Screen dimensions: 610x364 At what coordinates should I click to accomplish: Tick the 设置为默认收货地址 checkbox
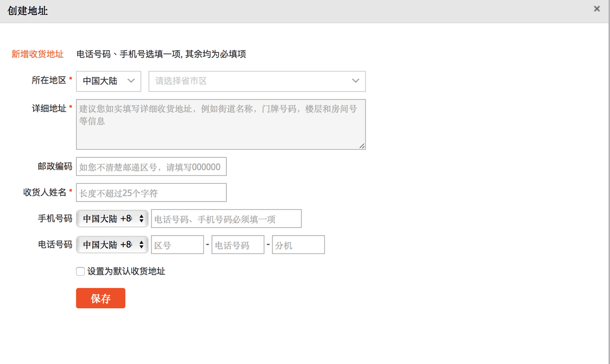(80, 272)
